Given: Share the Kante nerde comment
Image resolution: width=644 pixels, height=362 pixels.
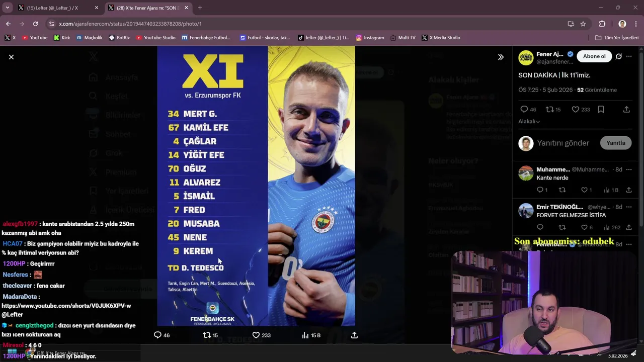Looking at the screenshot, I should click(629, 190).
